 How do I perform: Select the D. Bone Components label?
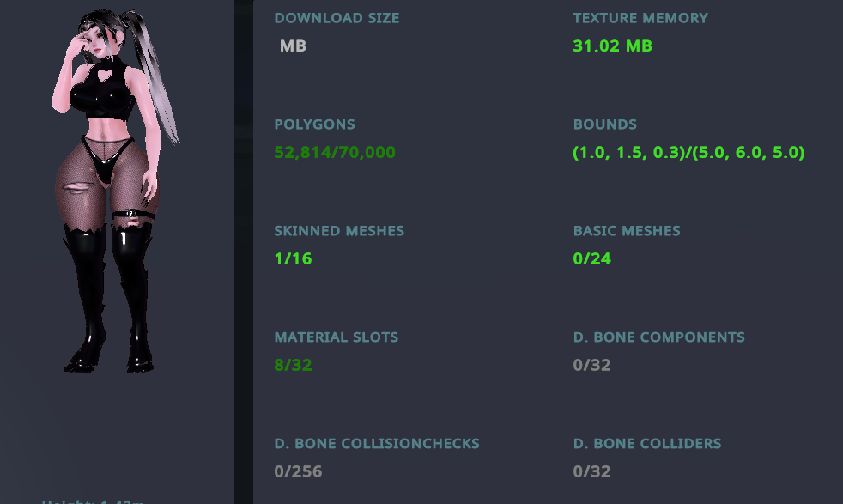tap(658, 337)
